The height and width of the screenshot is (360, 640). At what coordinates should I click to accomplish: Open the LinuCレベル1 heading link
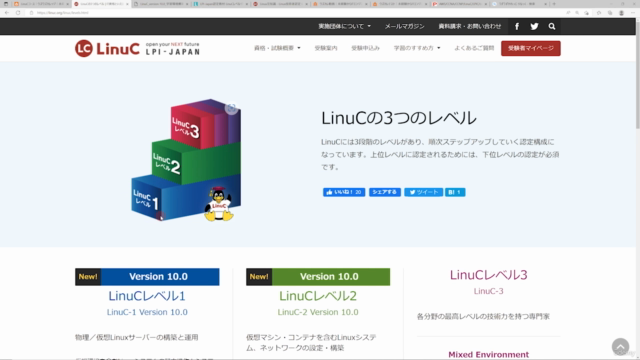coord(147,296)
